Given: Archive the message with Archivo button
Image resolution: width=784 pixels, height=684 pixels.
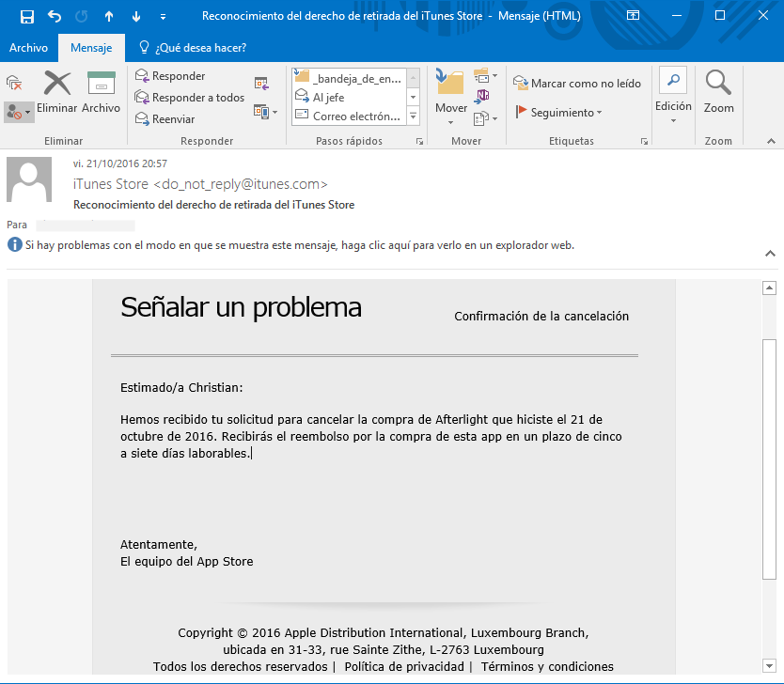Looking at the screenshot, I should point(101,92).
